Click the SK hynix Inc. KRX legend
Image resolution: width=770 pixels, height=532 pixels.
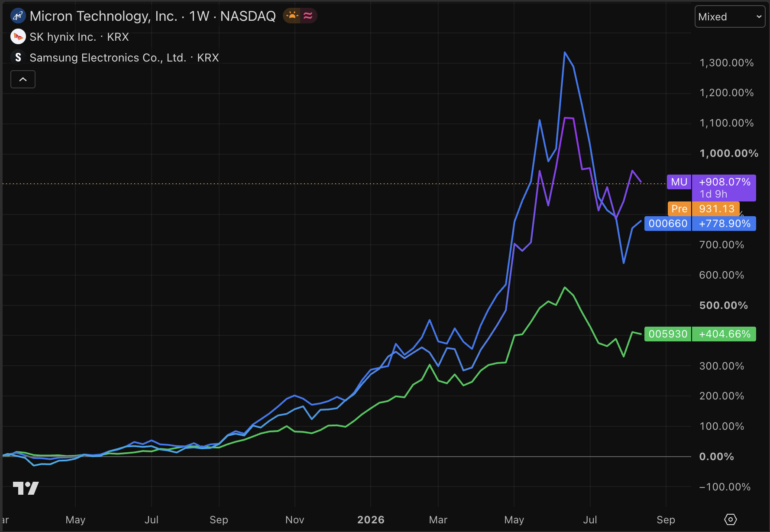pos(79,37)
